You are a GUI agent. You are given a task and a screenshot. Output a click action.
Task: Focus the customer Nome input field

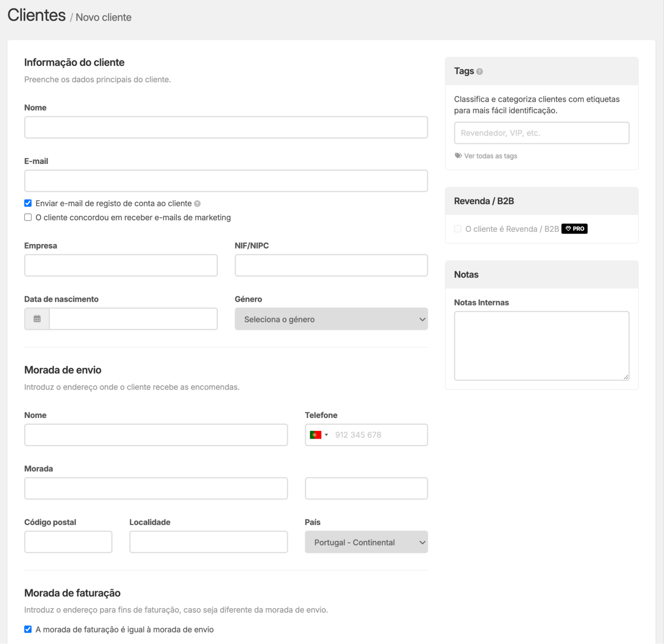226,127
